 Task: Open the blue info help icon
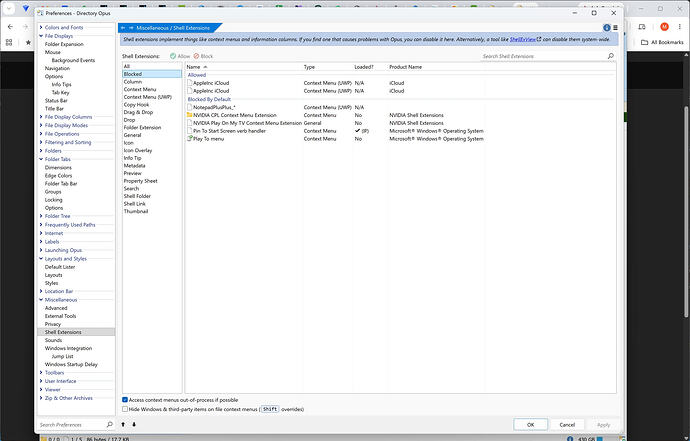(607, 28)
